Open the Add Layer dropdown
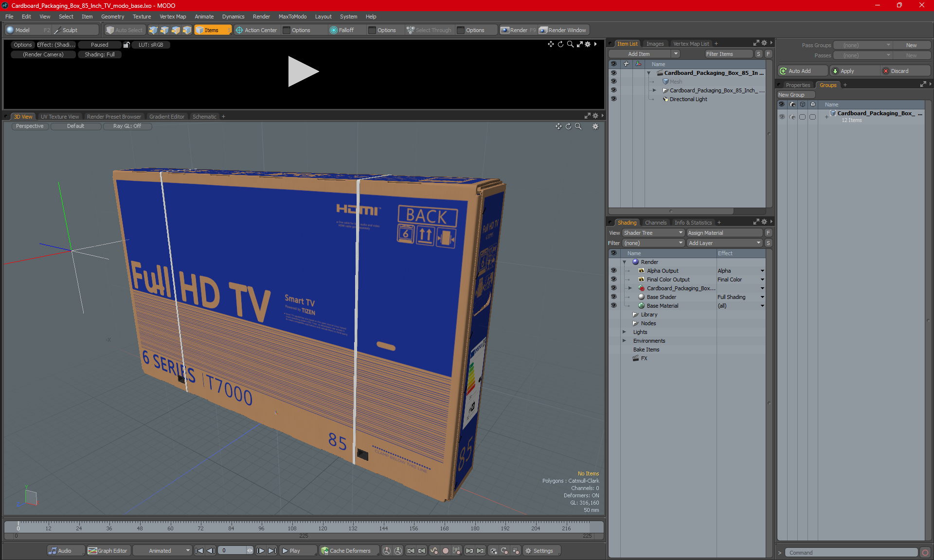This screenshot has width=934, height=560. click(x=724, y=243)
